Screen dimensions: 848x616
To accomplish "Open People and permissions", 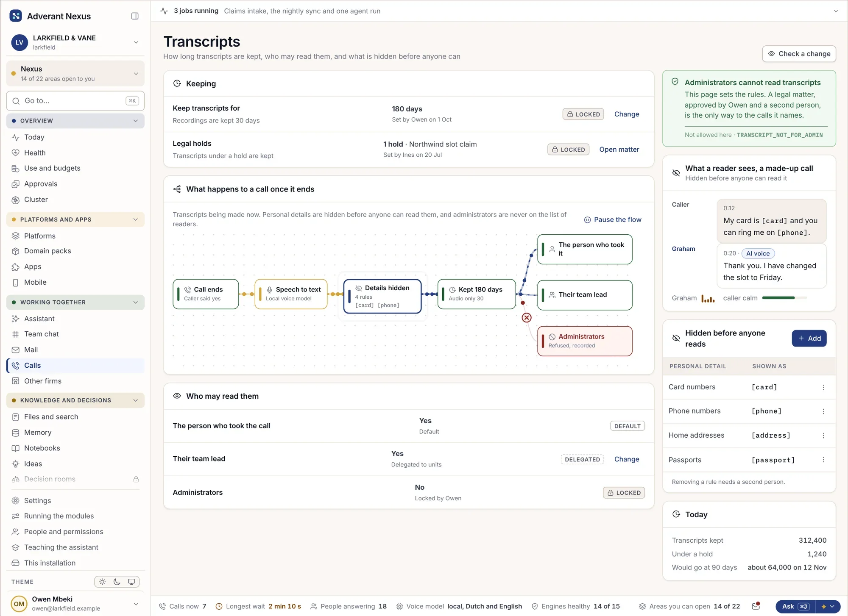I will pos(75,532).
